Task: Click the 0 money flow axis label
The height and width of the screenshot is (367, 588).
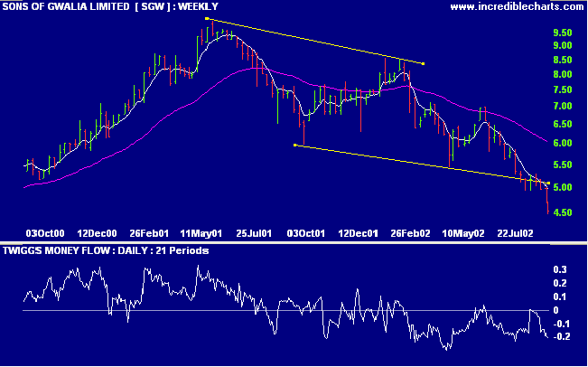Action: 556,310
